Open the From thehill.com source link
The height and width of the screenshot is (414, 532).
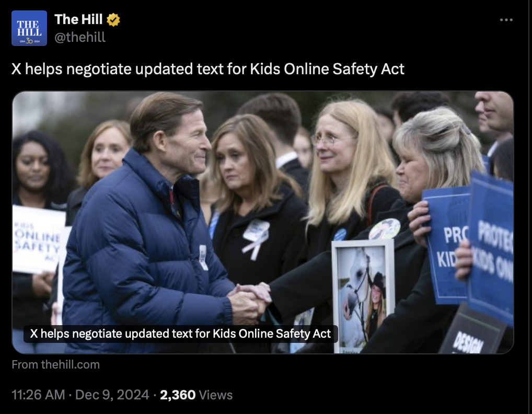coord(55,364)
